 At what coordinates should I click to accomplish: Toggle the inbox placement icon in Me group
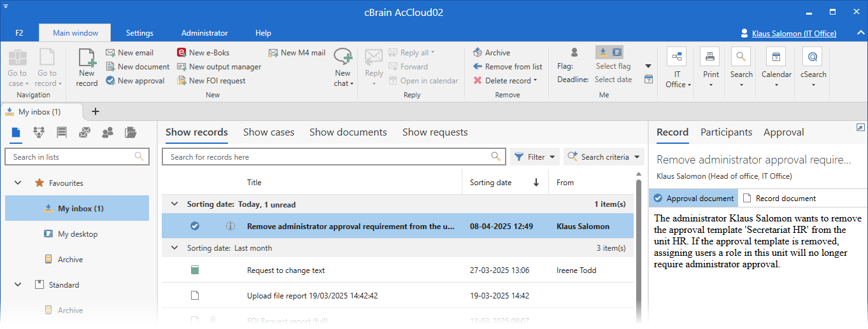click(x=602, y=52)
